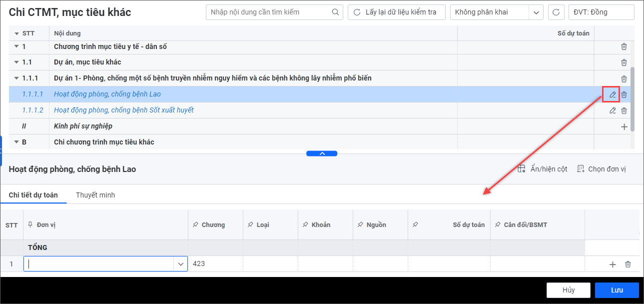Expand the Đơn vị combo box dropdown
The image size is (644, 304).
[180, 264]
